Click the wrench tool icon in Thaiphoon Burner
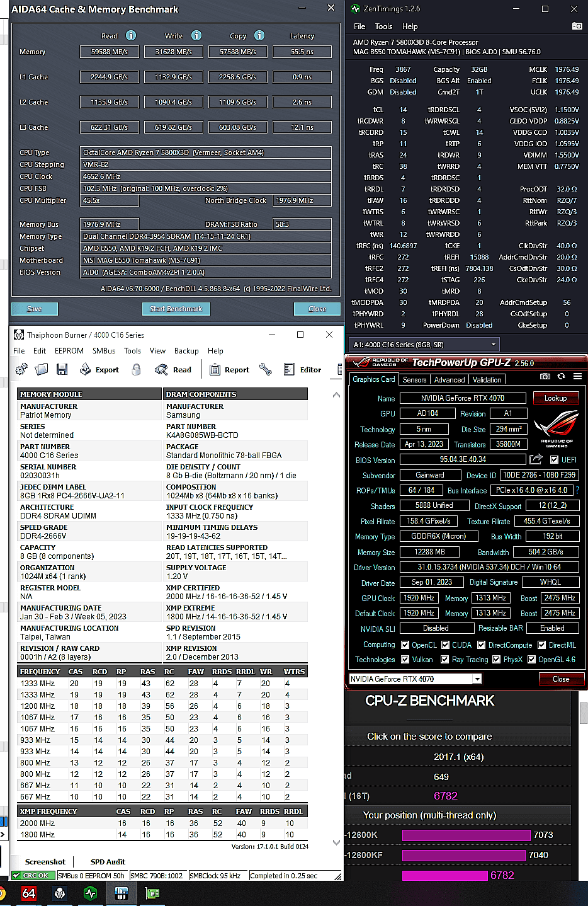Viewport: 588px width, 906px height. click(x=266, y=369)
